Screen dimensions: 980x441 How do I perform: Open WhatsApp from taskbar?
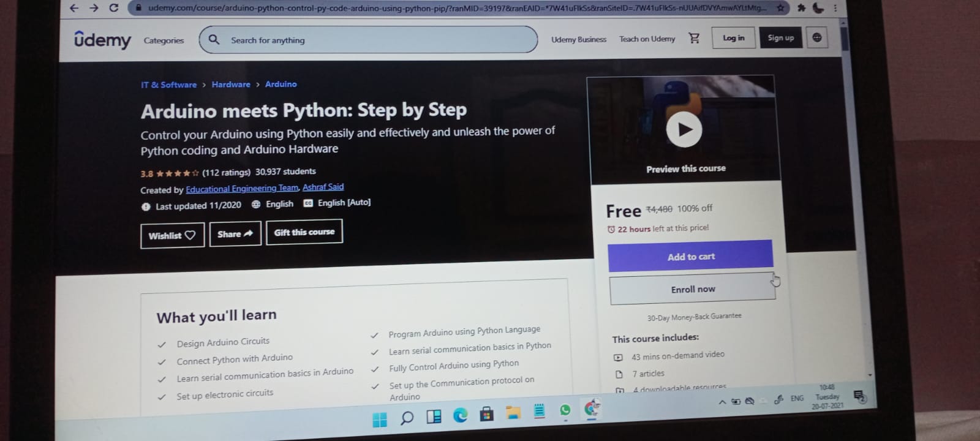[565, 410]
